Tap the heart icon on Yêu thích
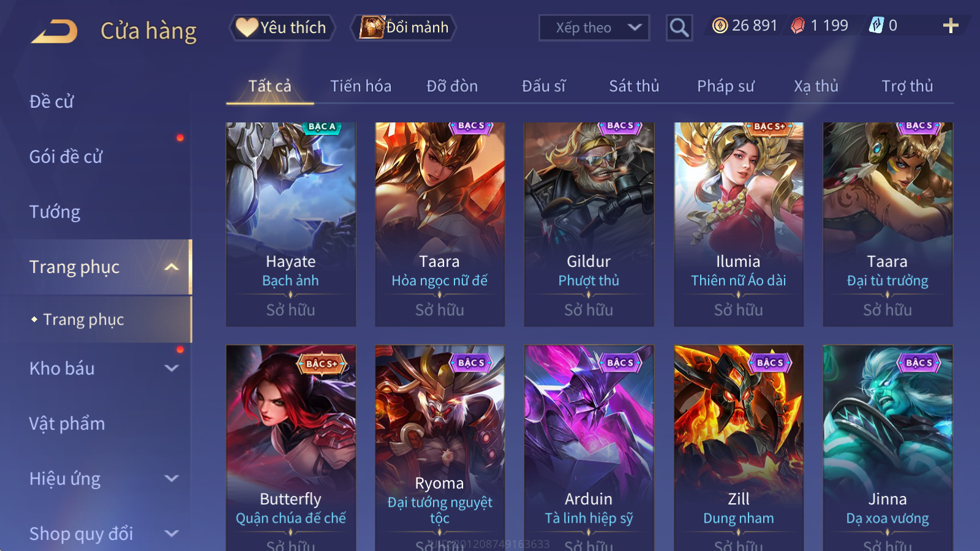980x551 pixels. click(x=247, y=27)
